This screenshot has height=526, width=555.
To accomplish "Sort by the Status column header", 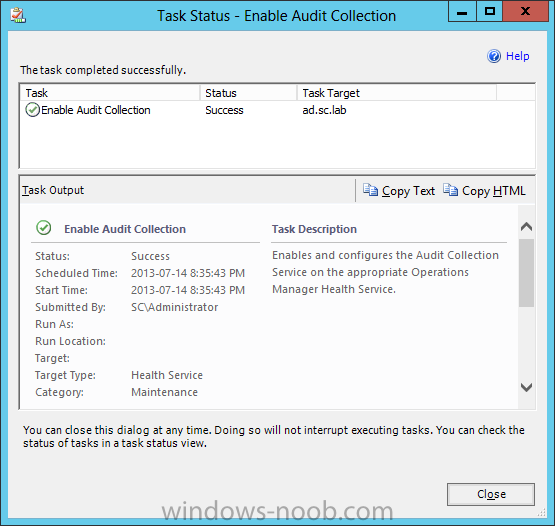I will pos(248,93).
